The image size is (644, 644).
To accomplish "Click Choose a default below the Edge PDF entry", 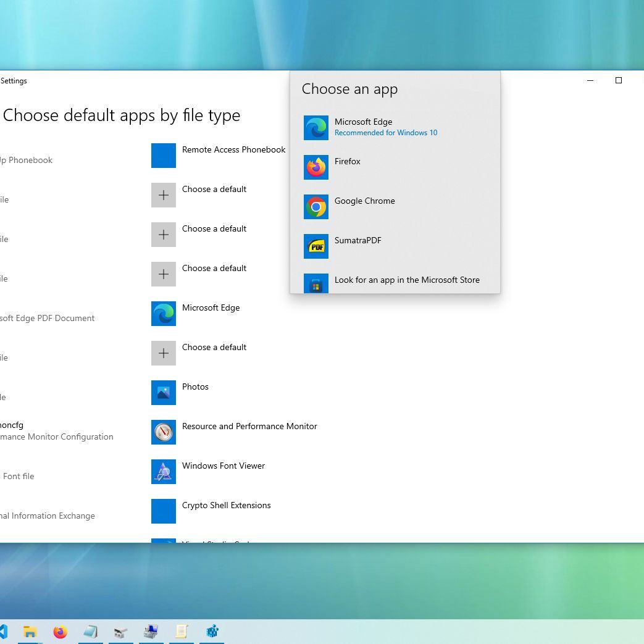I will pyautogui.click(x=214, y=347).
